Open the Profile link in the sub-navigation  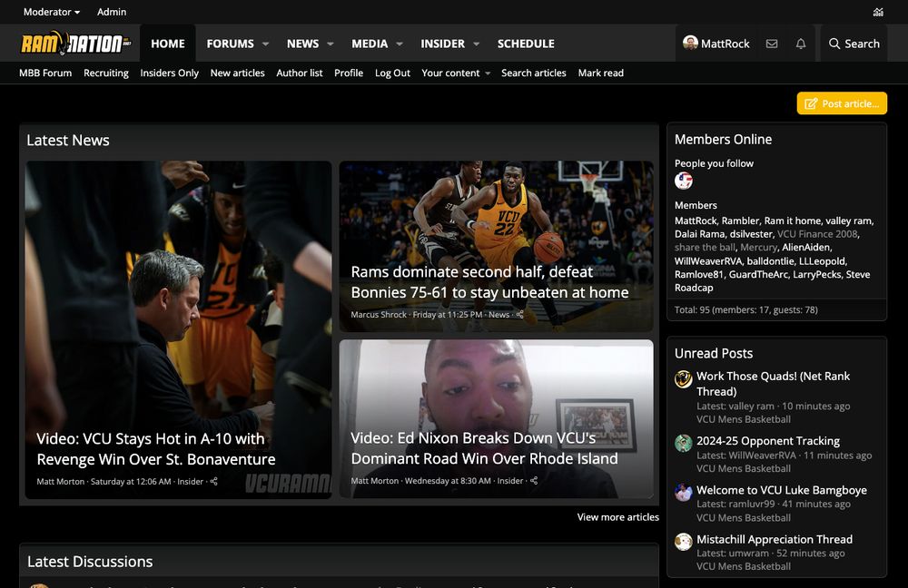(x=349, y=73)
